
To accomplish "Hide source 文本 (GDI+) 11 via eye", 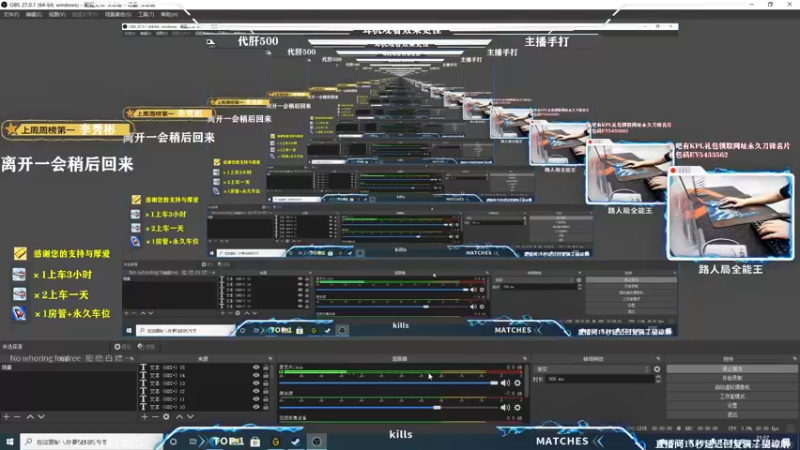I will tap(256, 399).
